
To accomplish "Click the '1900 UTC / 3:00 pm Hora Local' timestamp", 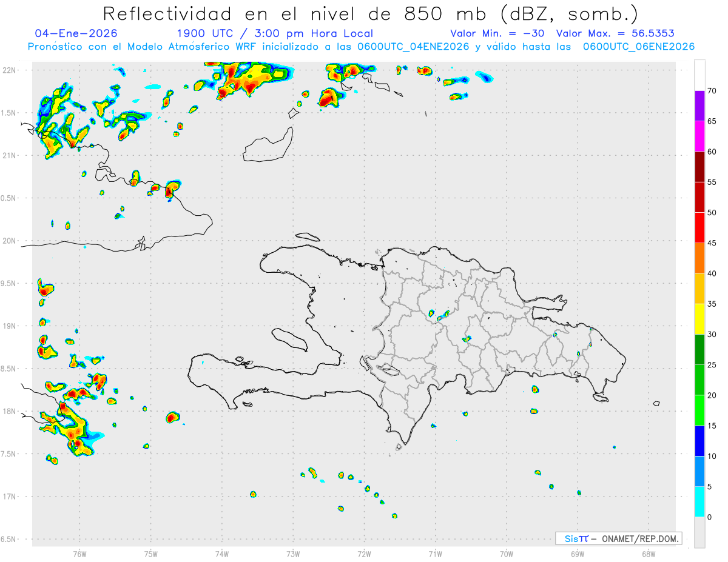I will [x=275, y=33].
